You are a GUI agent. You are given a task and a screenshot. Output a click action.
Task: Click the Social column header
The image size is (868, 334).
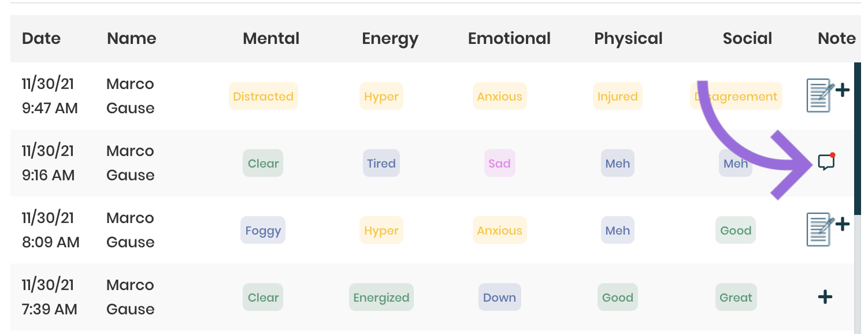(x=747, y=39)
